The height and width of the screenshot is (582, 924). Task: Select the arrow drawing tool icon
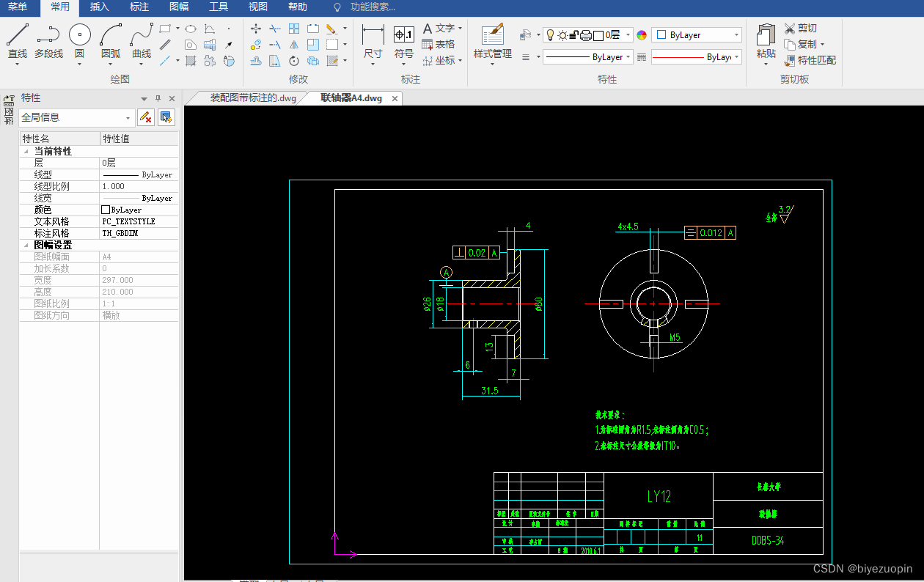(229, 45)
